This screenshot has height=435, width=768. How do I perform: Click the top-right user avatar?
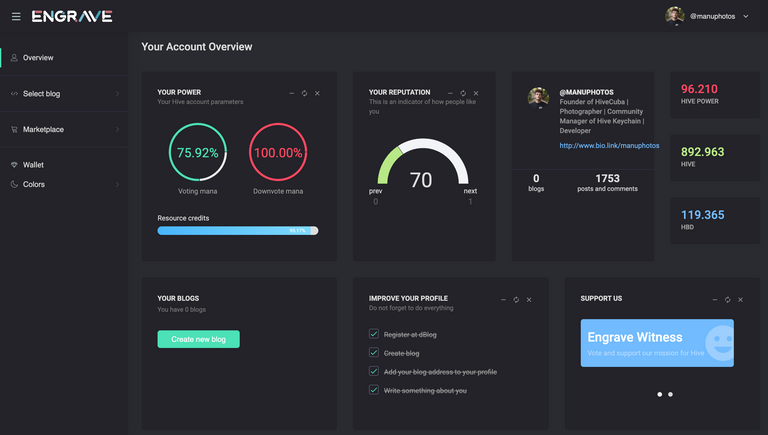674,16
